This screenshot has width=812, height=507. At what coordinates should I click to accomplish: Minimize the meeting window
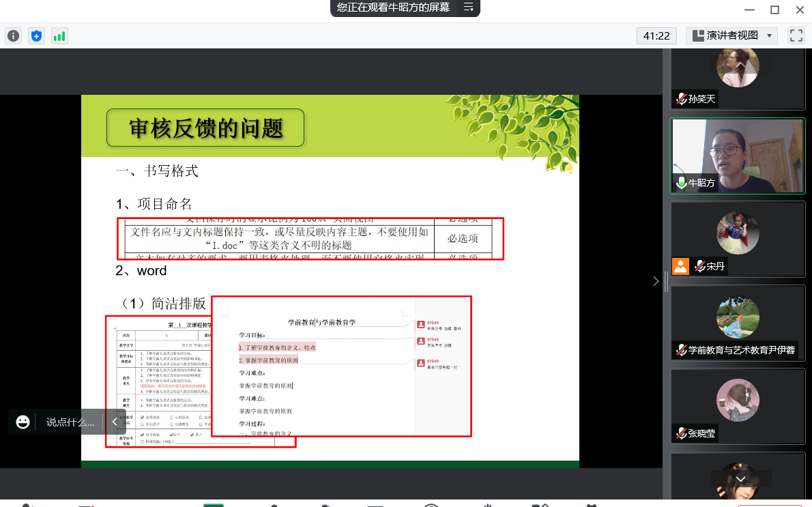coord(749,10)
